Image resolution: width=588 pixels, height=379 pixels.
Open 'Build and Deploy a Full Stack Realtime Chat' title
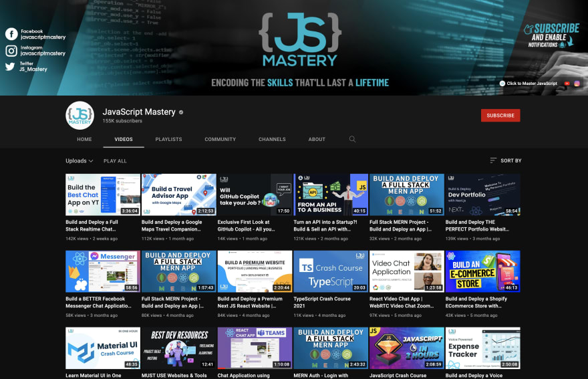coord(92,225)
